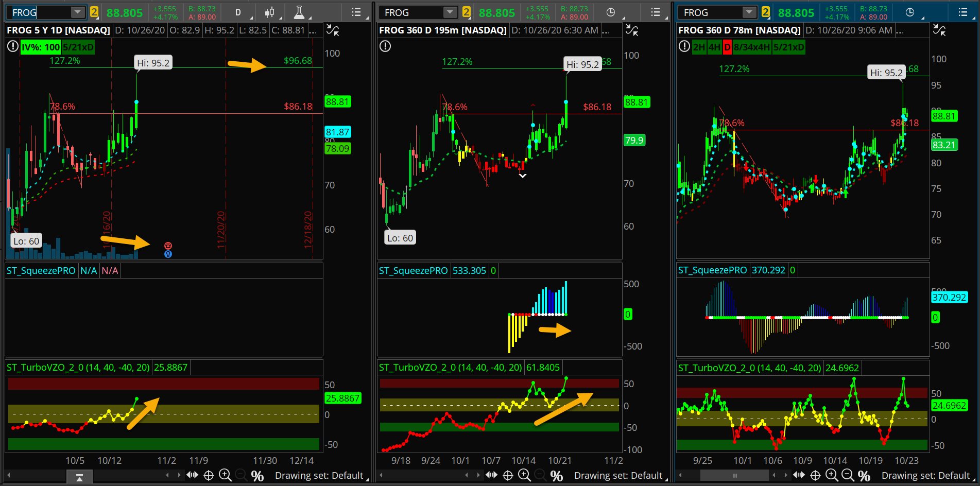Toggle the percent scale under the right chart
The image size is (980, 486).
[x=864, y=476]
